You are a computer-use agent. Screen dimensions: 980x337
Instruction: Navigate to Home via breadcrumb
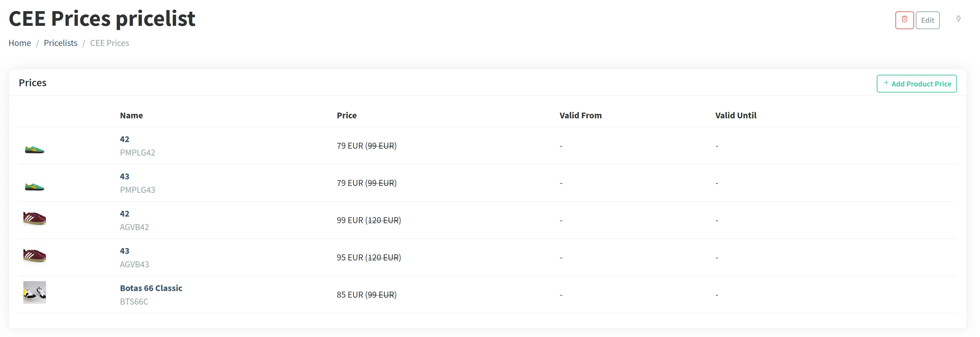pos(19,43)
